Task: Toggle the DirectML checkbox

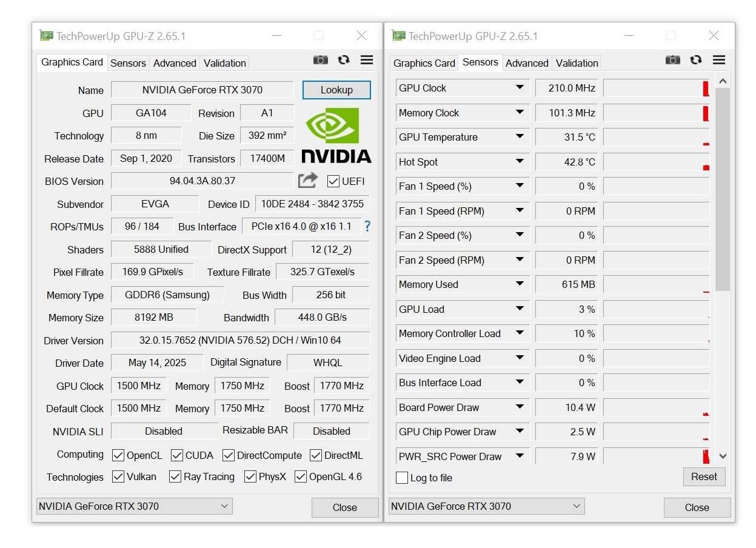Action: 316,455
